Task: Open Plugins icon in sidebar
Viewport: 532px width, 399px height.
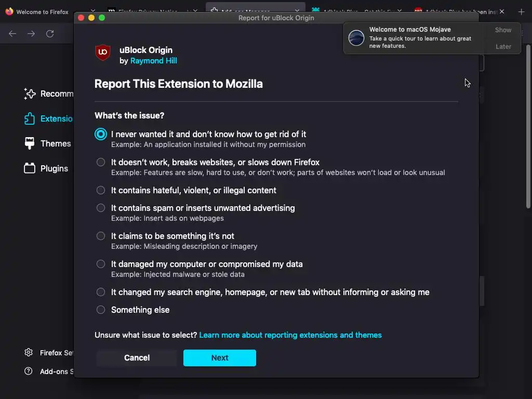Action: pos(30,168)
